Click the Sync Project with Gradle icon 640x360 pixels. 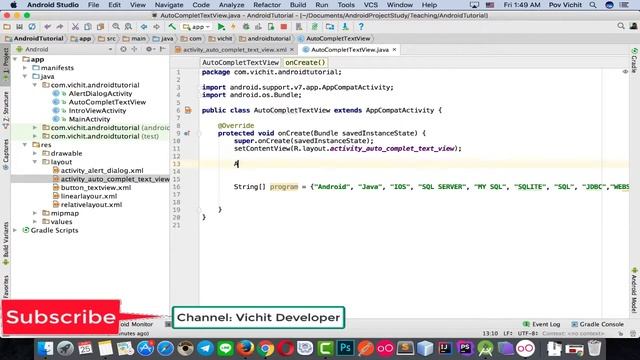point(315,27)
